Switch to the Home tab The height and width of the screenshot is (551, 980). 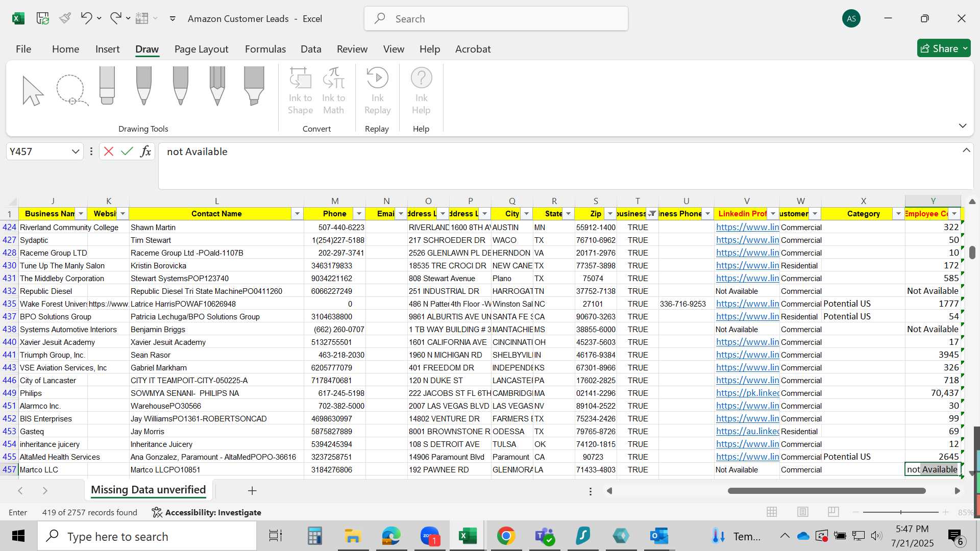coord(65,49)
